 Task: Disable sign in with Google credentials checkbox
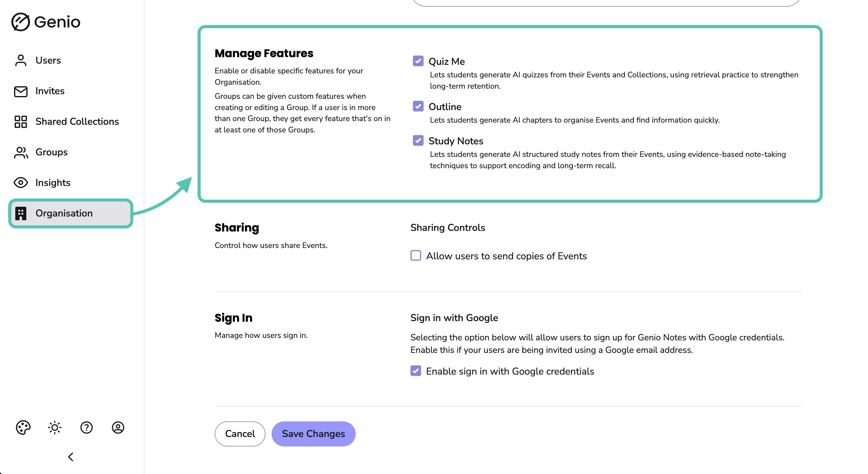click(x=415, y=371)
